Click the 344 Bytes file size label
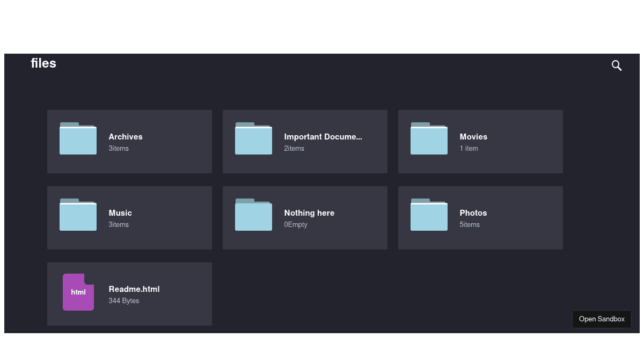The height and width of the screenshot is (338, 644). 123,300
